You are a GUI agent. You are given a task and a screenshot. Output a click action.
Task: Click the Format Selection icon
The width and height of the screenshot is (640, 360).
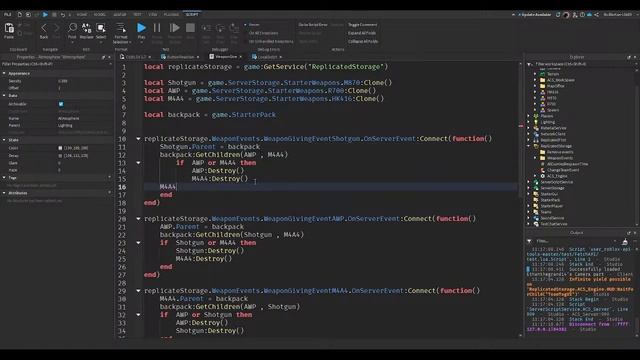pyautogui.click(x=121, y=27)
